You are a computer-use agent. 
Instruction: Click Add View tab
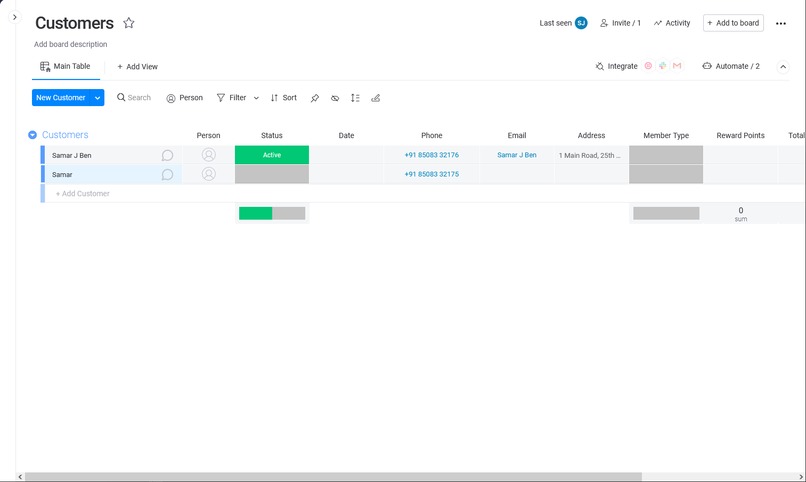[x=137, y=67]
